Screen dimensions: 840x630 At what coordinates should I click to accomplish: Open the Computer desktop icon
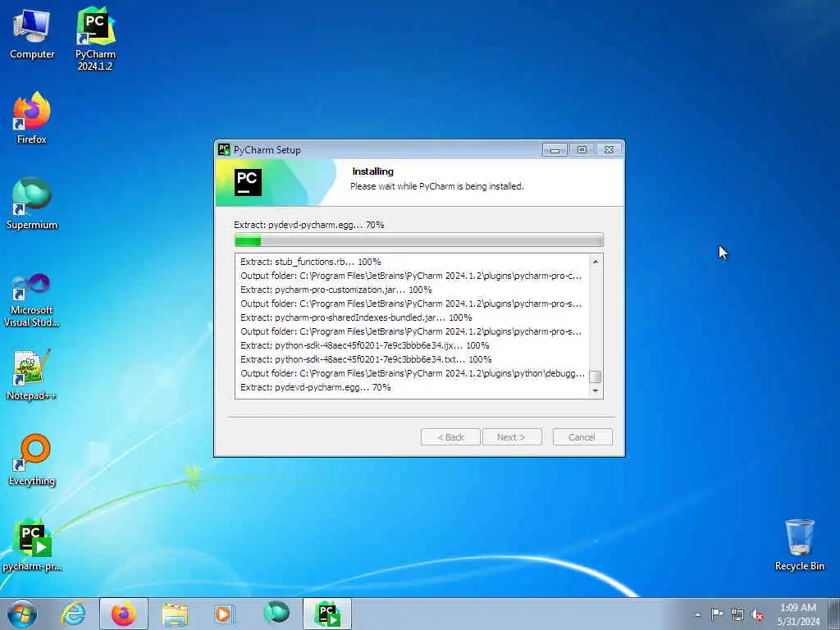coord(32,34)
